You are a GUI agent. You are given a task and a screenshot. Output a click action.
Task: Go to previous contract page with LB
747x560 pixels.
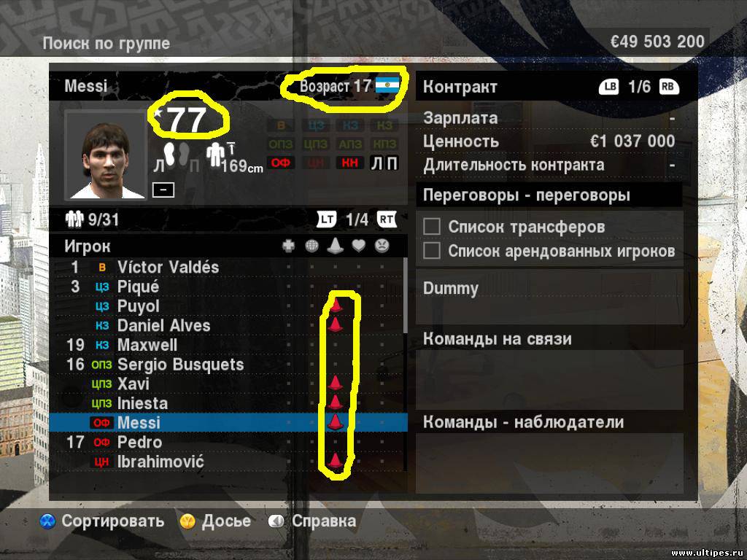tap(609, 87)
